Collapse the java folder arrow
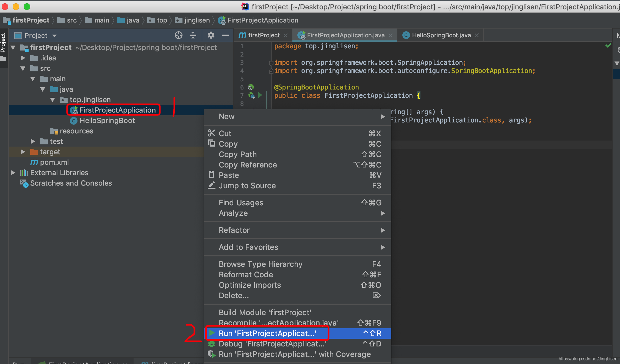Screen dimensions: 620x364 (43, 89)
